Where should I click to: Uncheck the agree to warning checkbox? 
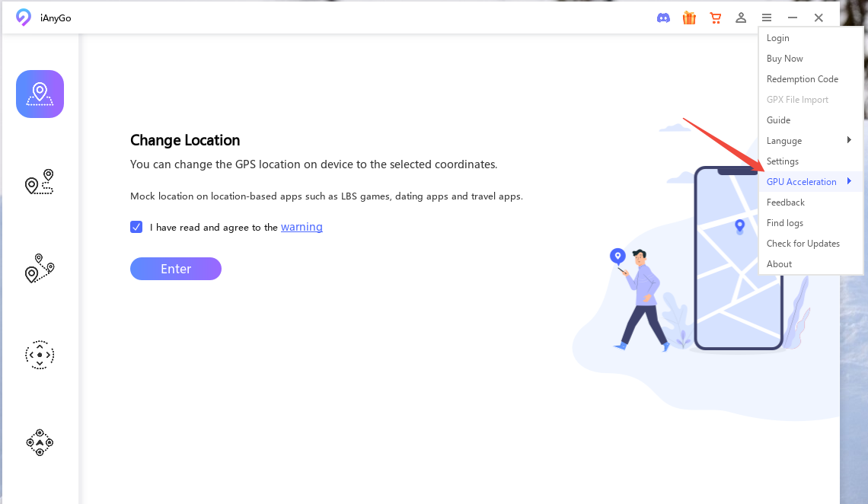[x=136, y=227]
